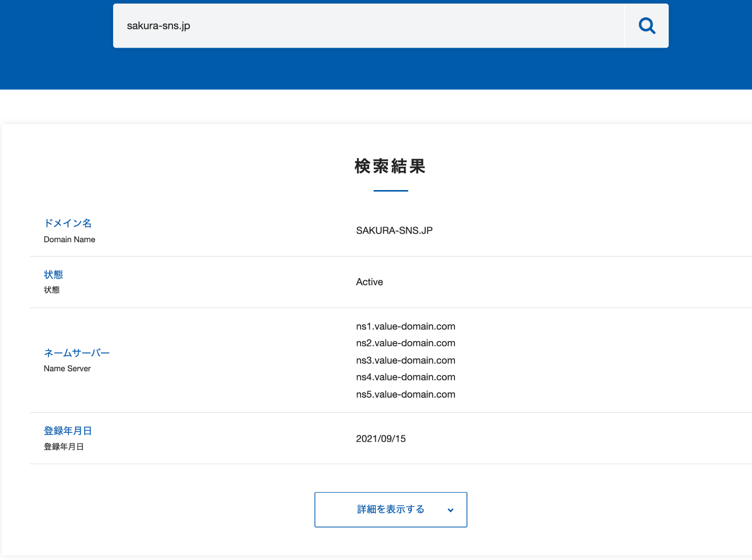The image size is (752, 560).
Task: Click the 検索結果 heading
Action: click(x=390, y=166)
